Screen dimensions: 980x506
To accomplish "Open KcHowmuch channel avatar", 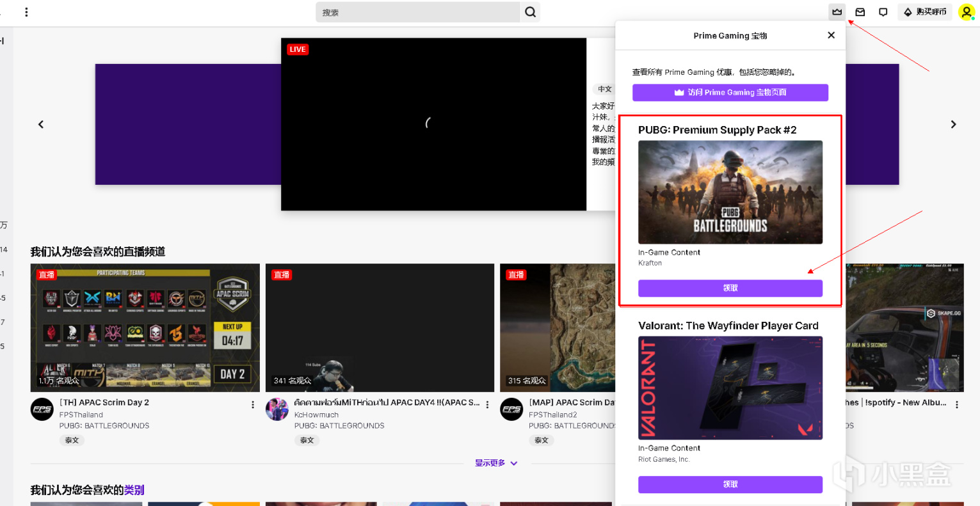I will [277, 409].
